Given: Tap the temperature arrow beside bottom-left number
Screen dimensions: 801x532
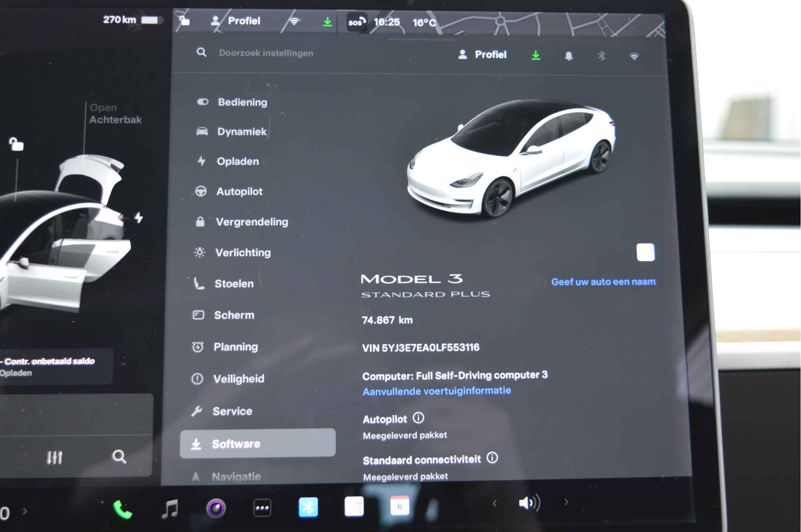Looking at the screenshot, I should (25, 511).
